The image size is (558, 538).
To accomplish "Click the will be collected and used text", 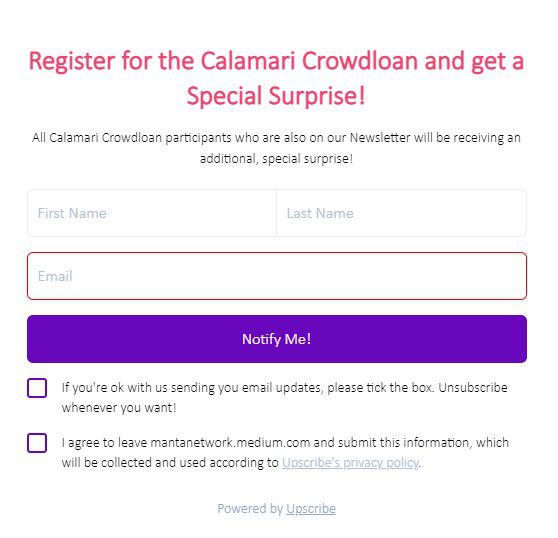I will 170,463.
